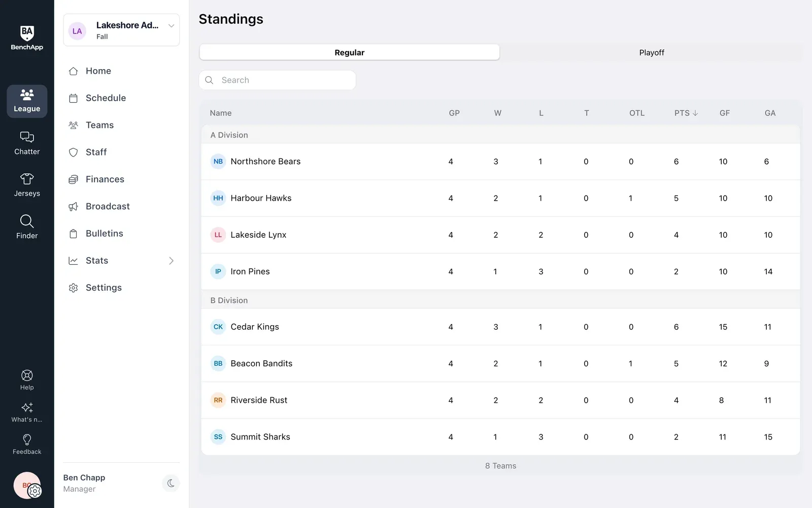
Task: Open the Lakeside Lynx row
Action: (x=500, y=235)
